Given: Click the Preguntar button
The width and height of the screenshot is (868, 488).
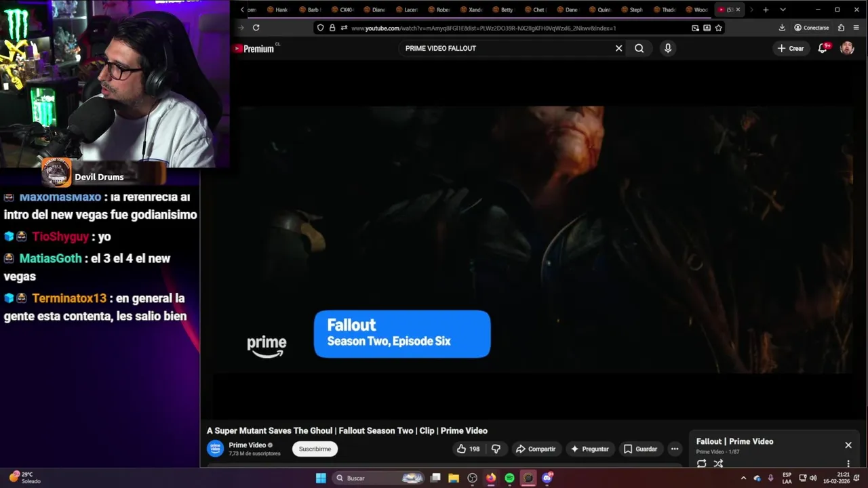Looking at the screenshot, I should click(x=590, y=449).
